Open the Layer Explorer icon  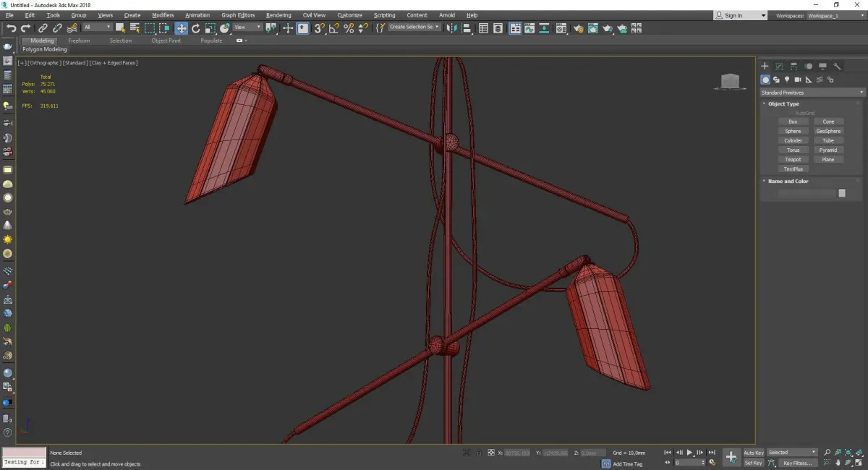[x=498, y=28]
